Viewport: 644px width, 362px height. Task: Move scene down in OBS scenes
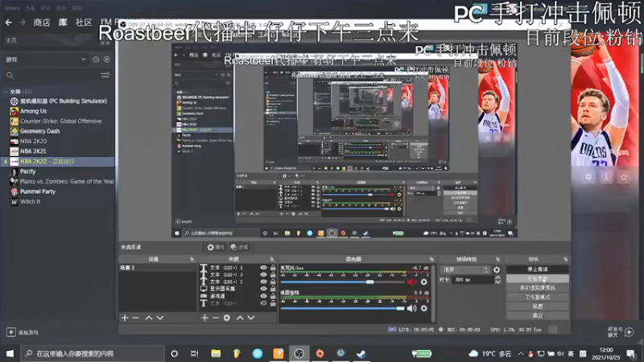pos(160,318)
